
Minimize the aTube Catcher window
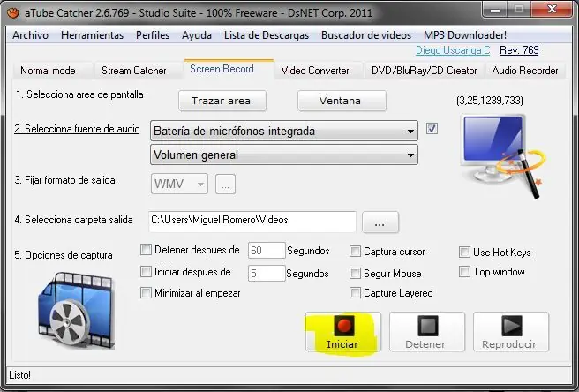(x=495, y=10)
